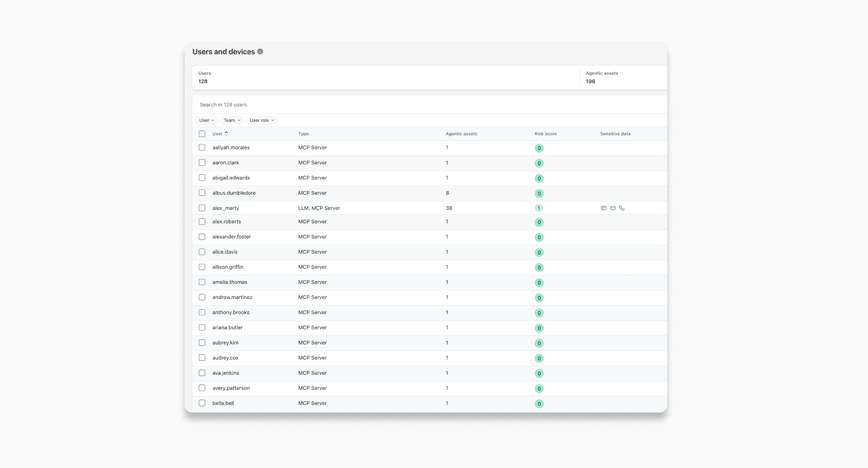Click the Agentic assets column header

461,134
